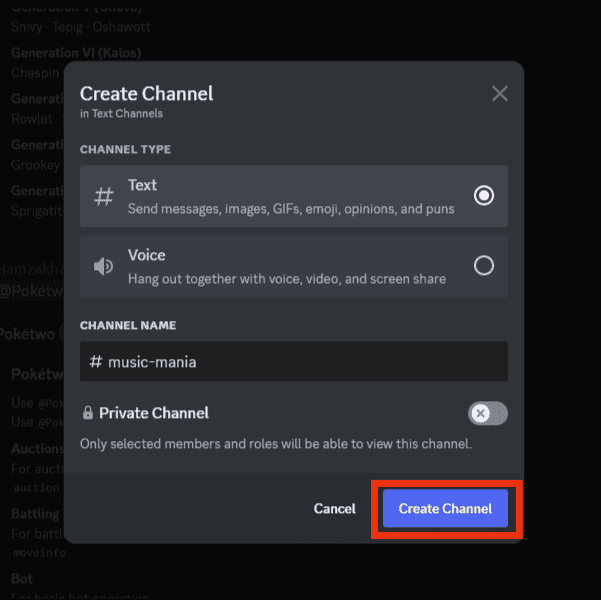Click the 'Battling' heading in background chat
The width and height of the screenshot is (601, 600).
click(x=35, y=513)
